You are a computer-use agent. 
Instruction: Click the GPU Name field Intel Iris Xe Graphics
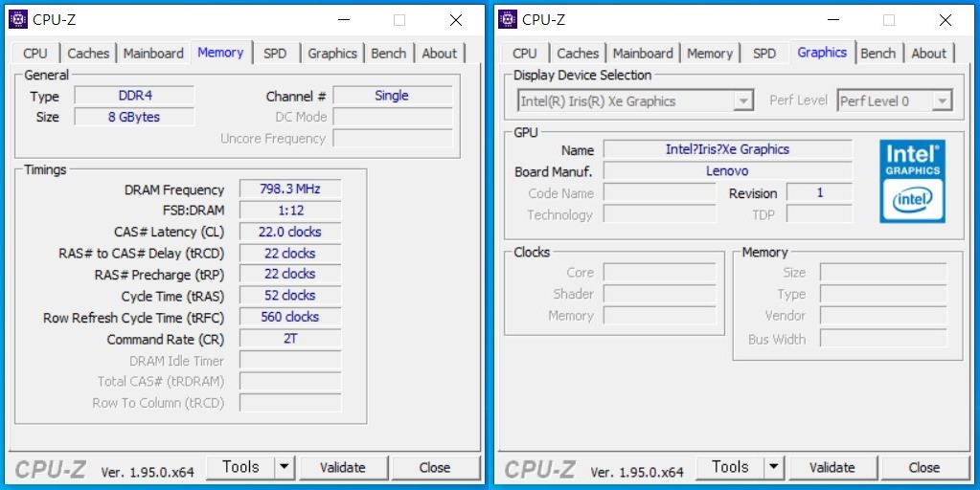coord(727,149)
